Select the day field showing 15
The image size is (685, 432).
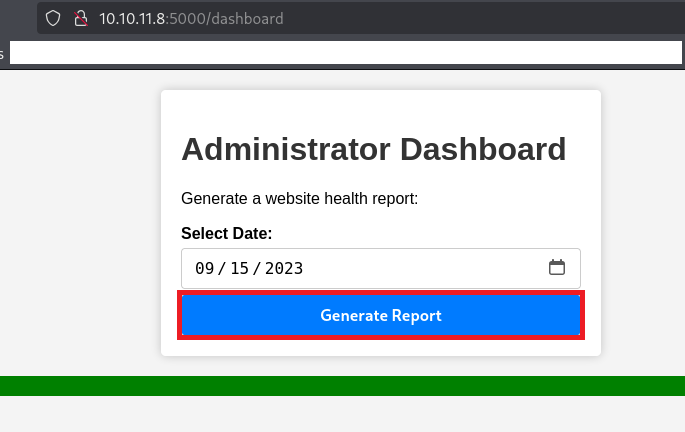pos(240,268)
